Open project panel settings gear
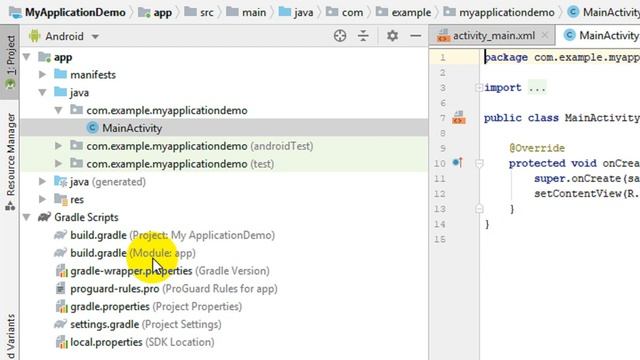The height and width of the screenshot is (360, 640). point(392,36)
